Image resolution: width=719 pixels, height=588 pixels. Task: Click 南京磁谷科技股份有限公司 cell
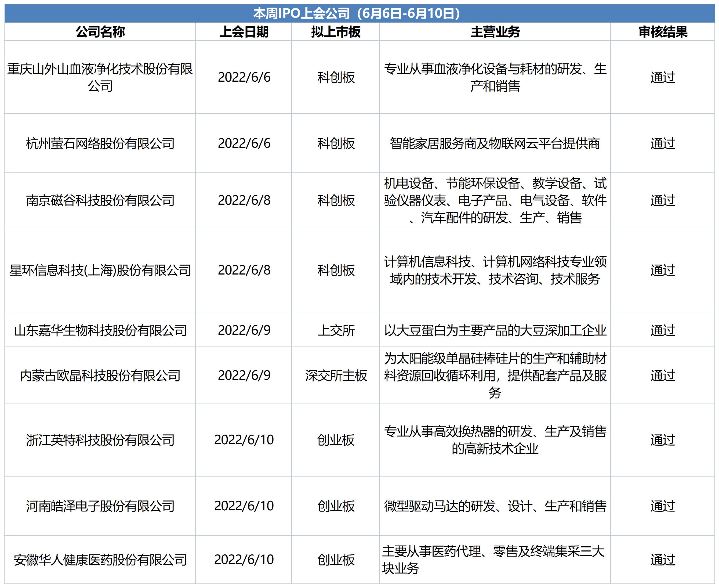[100, 200]
